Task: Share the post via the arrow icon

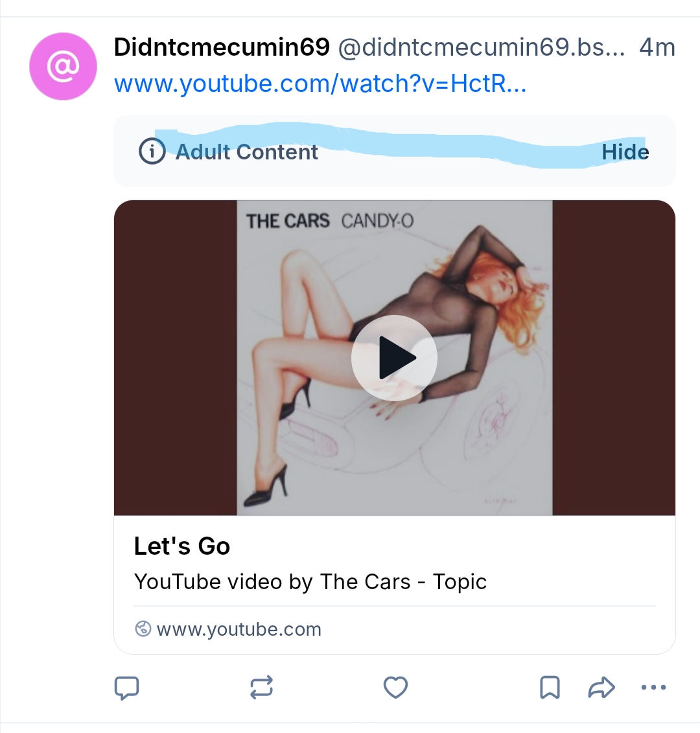Action: (601, 688)
